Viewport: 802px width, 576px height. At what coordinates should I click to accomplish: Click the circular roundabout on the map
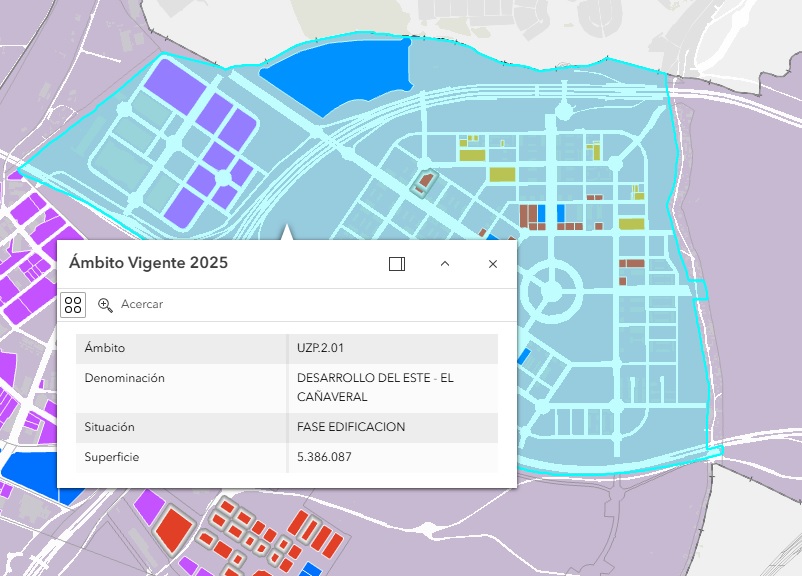(x=549, y=291)
